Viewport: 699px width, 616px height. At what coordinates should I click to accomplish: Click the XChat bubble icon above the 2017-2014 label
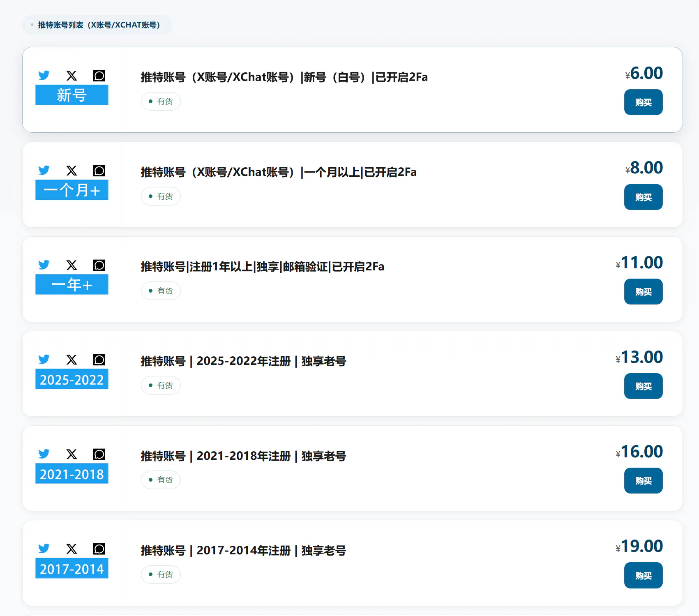tap(99, 549)
